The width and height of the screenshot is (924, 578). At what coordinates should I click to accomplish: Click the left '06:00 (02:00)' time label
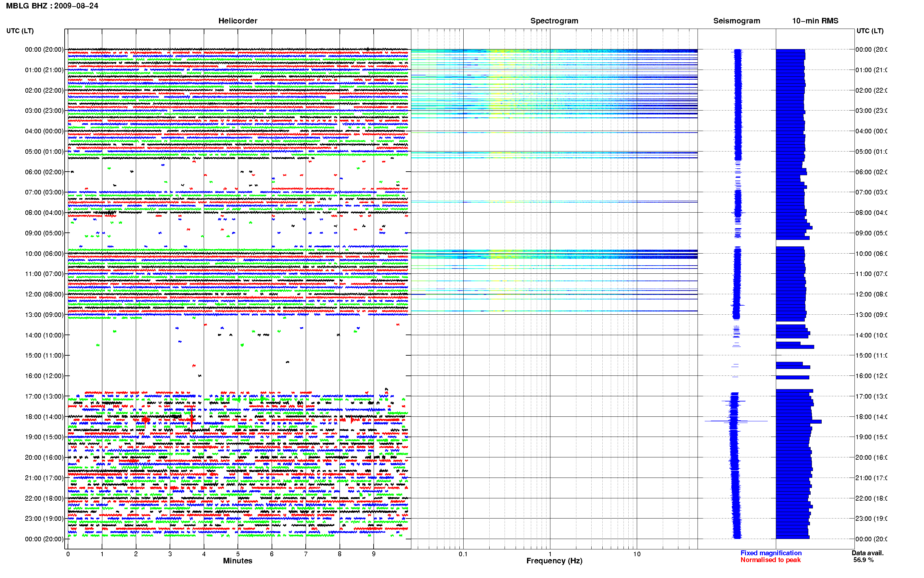[44, 172]
